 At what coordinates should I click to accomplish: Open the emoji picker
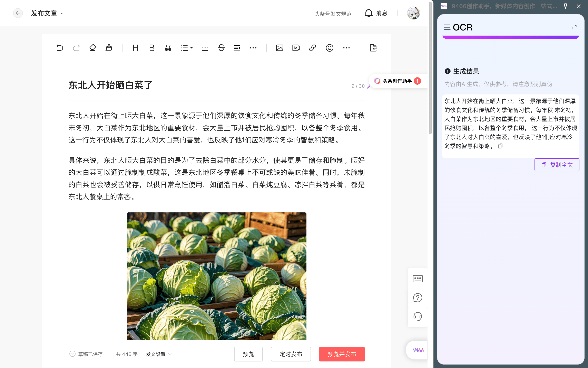[330, 48]
